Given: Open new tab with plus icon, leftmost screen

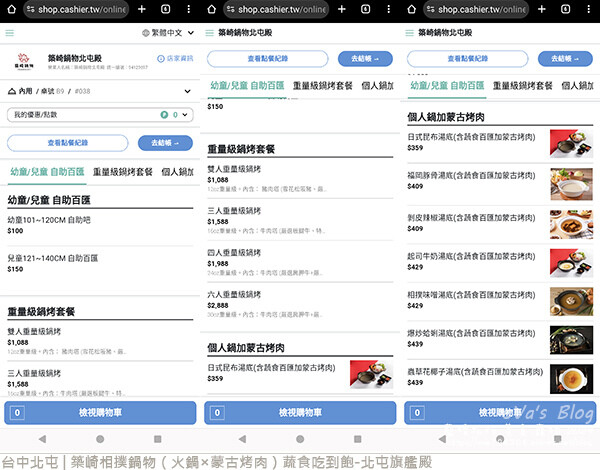Looking at the screenshot, I should pyautogui.click(x=141, y=9).
